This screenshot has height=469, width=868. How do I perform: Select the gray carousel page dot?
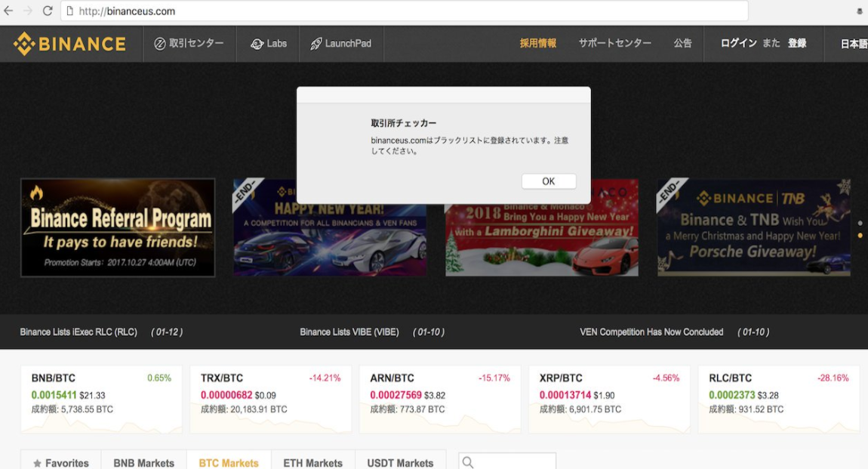860,223
